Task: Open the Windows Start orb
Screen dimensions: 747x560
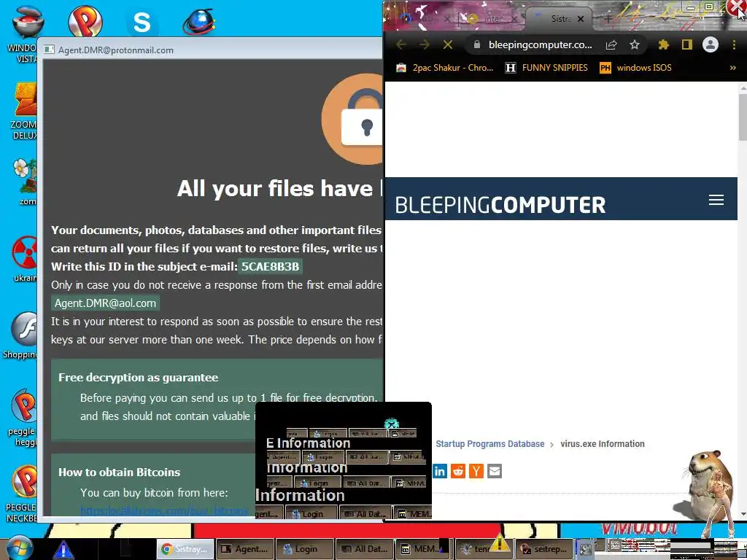Action: click(20, 548)
